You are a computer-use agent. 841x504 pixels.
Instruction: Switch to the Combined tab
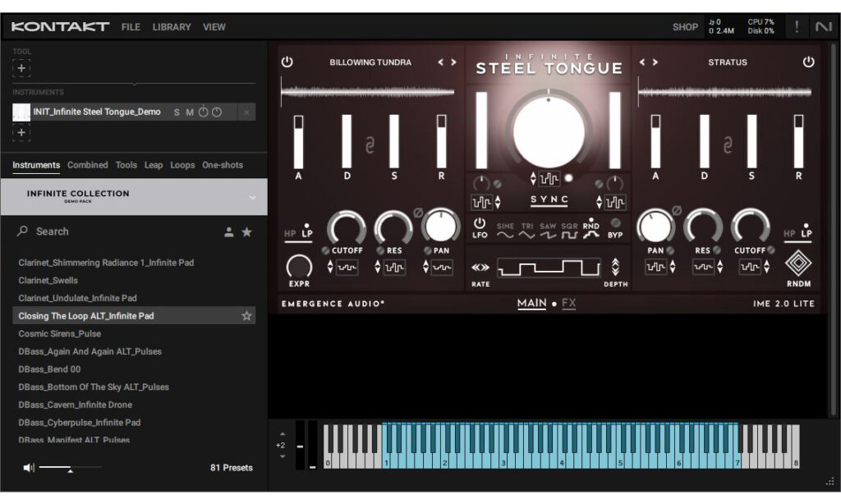(87, 165)
